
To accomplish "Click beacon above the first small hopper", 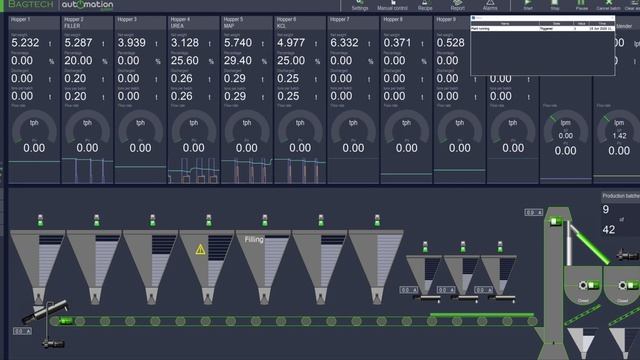I will (425, 247).
